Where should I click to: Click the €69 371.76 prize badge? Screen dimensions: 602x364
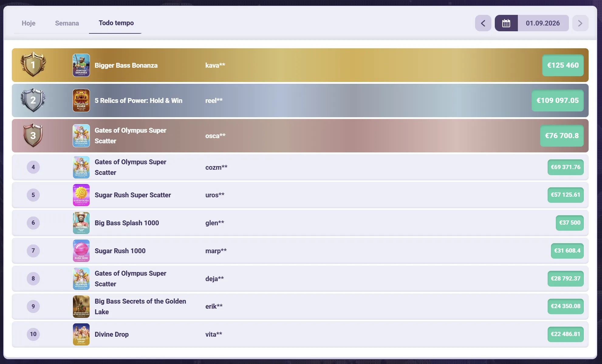[x=566, y=167]
